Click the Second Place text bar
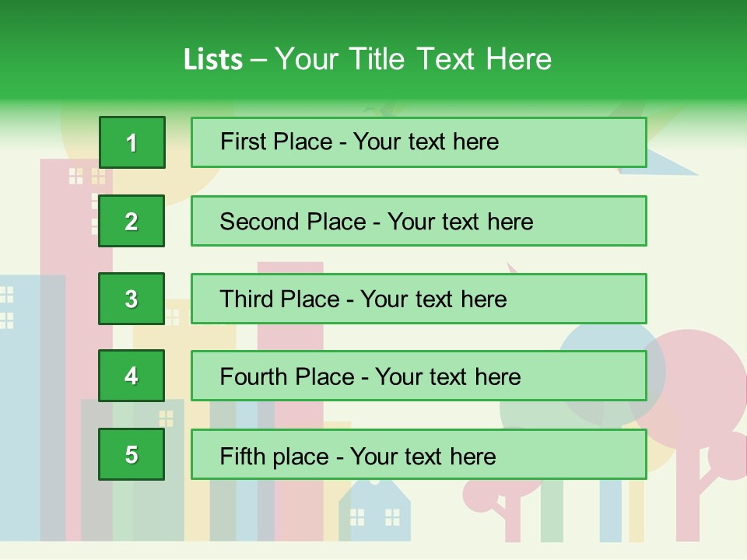 pos(419,221)
